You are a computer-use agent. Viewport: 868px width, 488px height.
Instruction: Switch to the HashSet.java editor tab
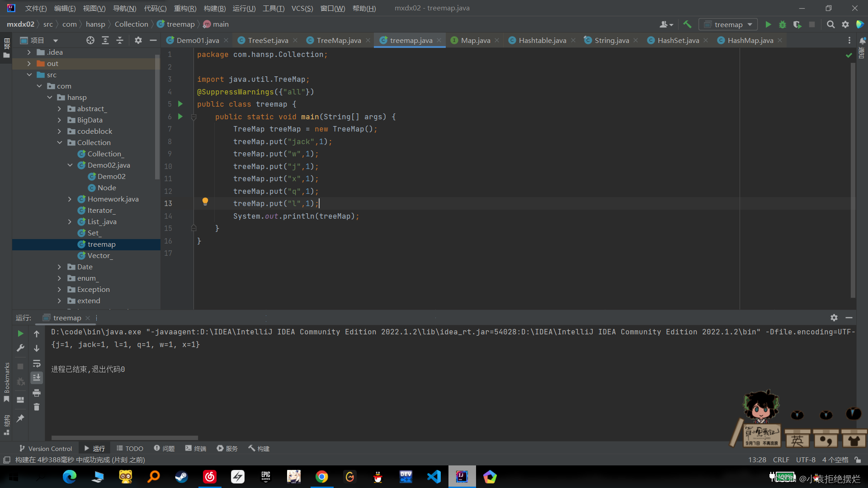pyautogui.click(x=678, y=40)
